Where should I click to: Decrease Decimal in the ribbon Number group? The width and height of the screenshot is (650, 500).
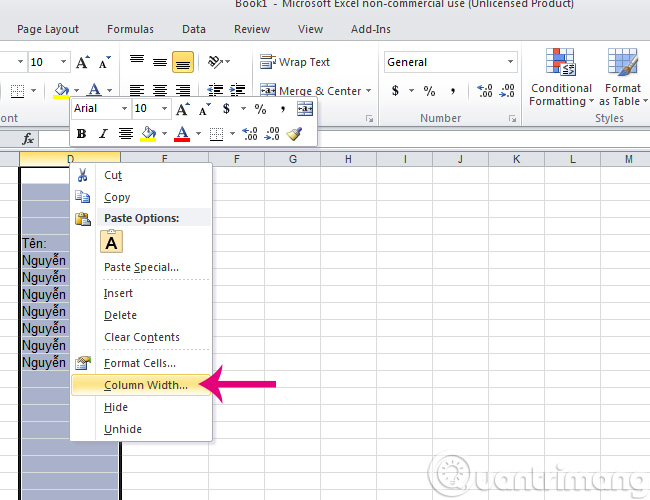507,90
